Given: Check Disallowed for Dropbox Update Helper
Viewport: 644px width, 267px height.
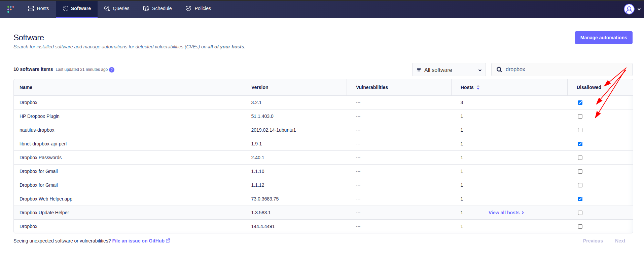Looking at the screenshot, I should coord(580,213).
